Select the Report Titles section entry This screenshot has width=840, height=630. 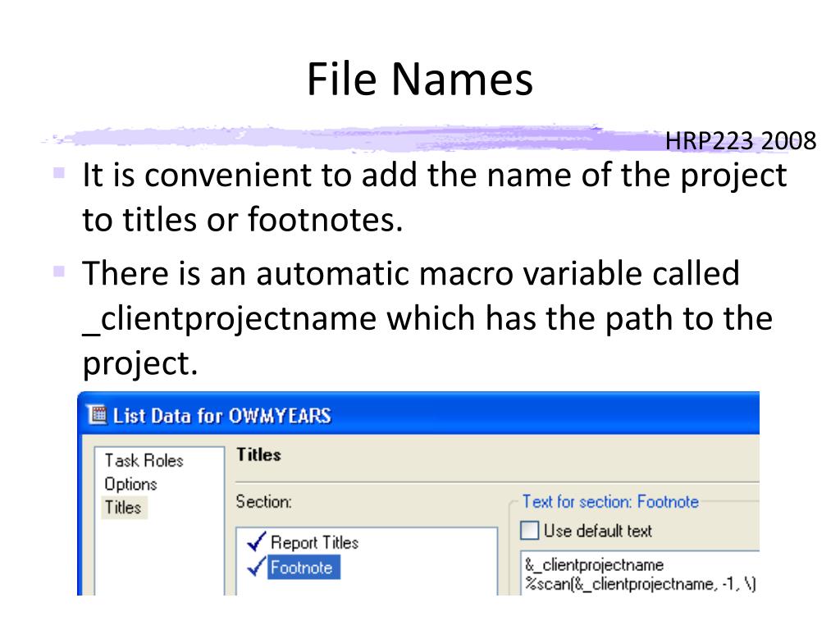pos(314,542)
